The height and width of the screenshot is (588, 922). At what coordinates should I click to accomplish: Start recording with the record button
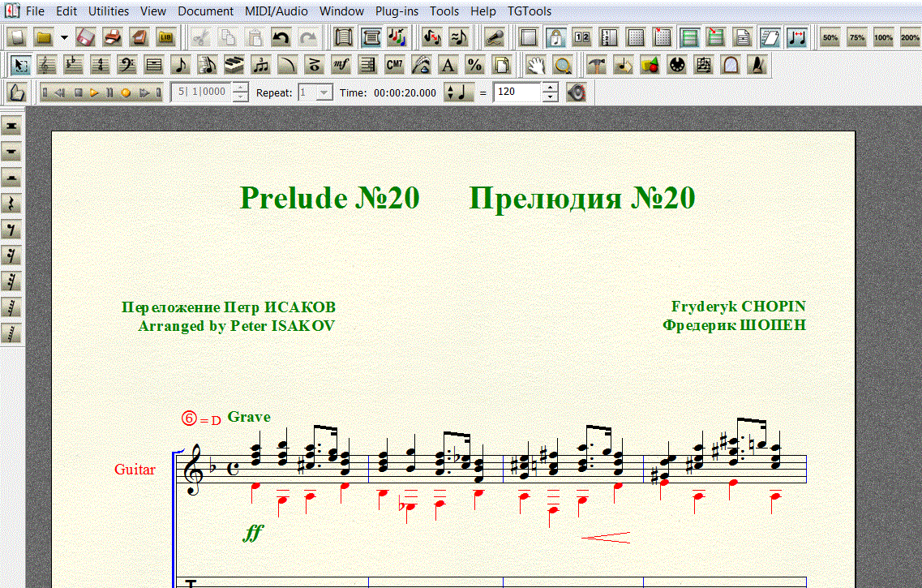coord(125,92)
